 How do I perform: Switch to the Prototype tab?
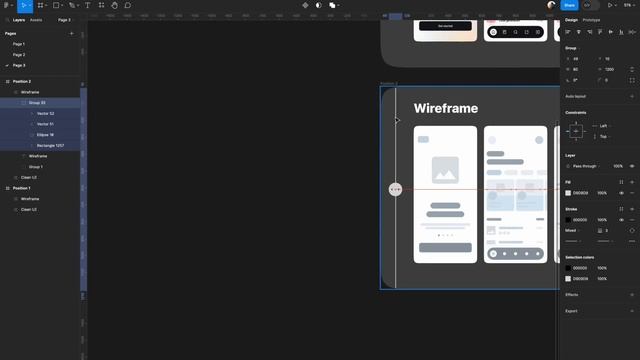(591, 20)
